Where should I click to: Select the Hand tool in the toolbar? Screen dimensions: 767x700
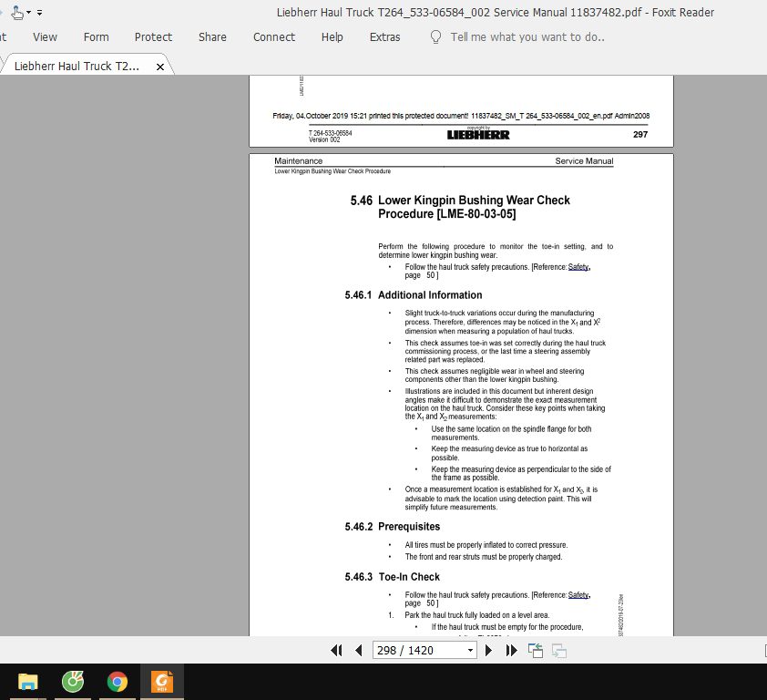(x=16, y=12)
